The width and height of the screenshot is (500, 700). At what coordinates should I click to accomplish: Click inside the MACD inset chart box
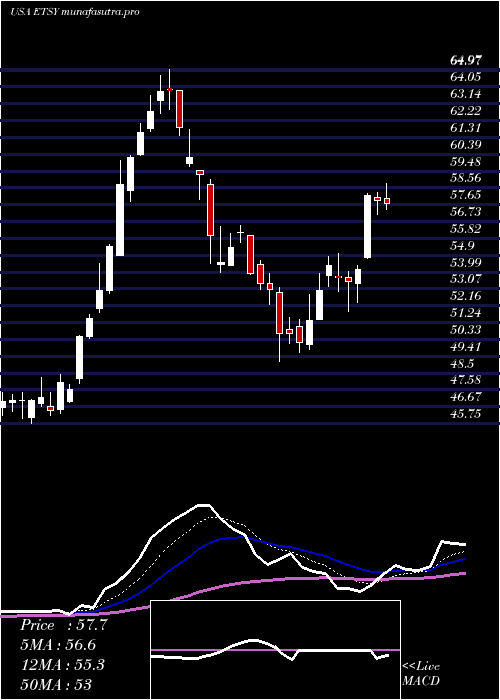tap(276, 650)
